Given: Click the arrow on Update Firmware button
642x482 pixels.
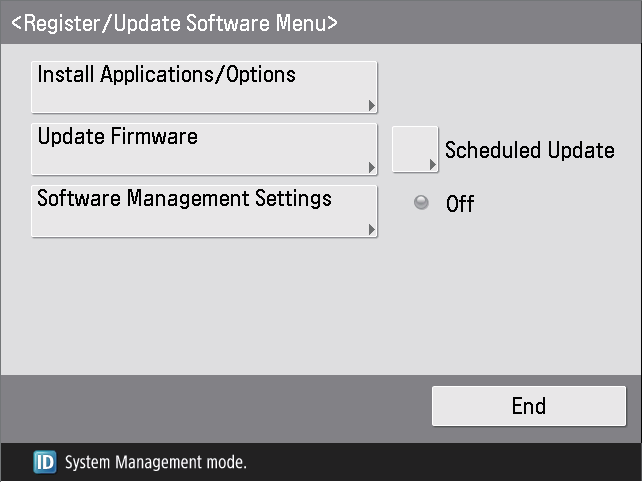Looking at the screenshot, I should pyautogui.click(x=371, y=167).
